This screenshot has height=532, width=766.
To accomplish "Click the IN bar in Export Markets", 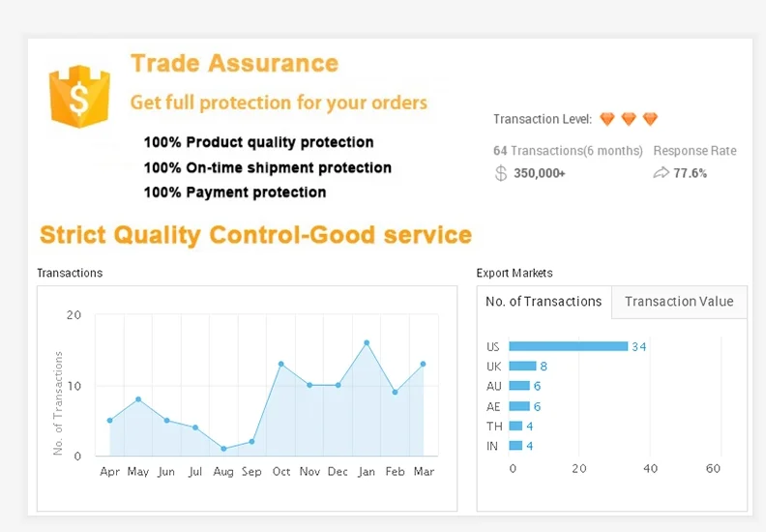I will (516, 446).
